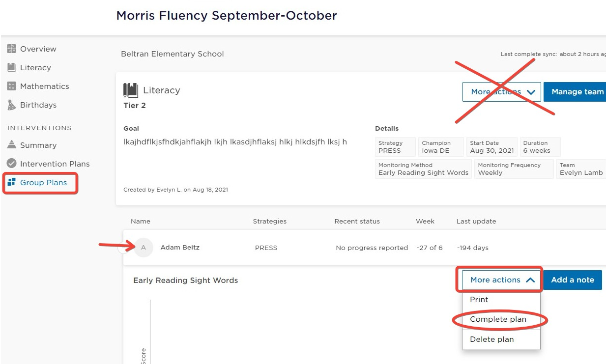The image size is (606, 364).
Task: Click the Overview sidebar icon
Action: point(11,49)
